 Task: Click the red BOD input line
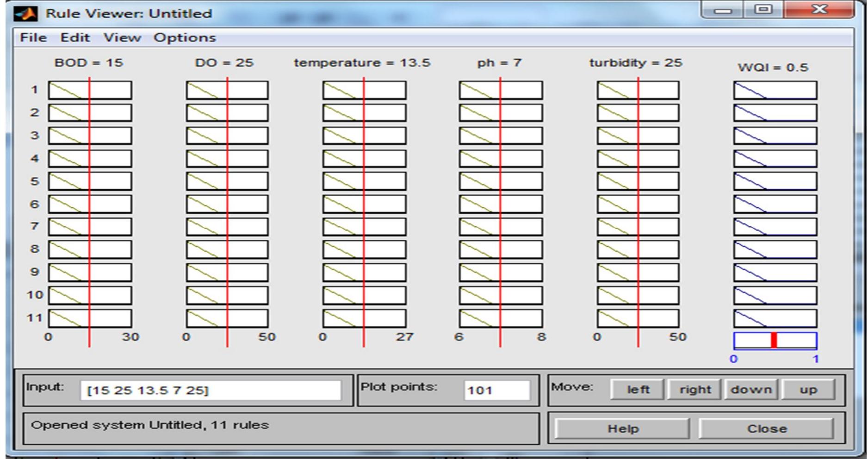coord(89,212)
